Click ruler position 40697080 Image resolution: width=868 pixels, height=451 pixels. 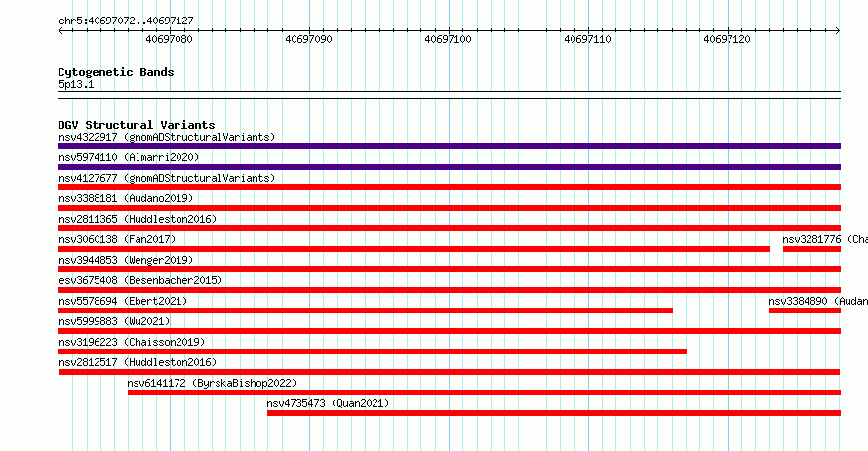tap(169, 39)
